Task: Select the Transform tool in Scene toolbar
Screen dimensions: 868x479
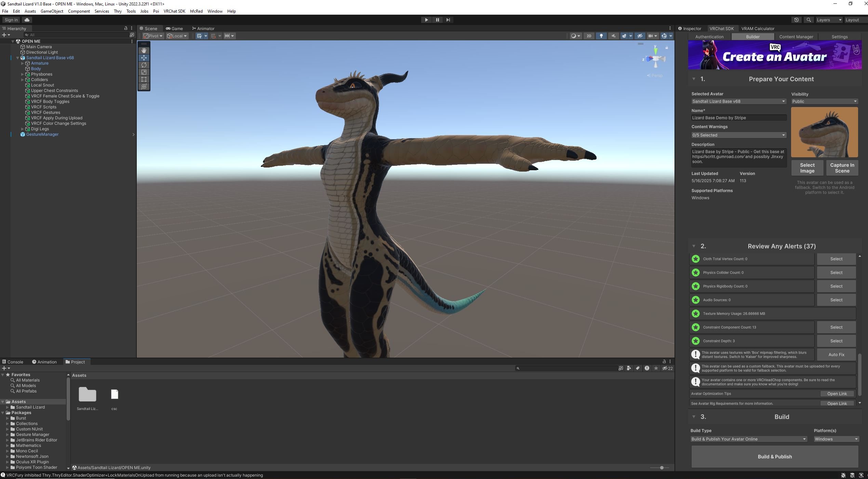Action: point(144,87)
